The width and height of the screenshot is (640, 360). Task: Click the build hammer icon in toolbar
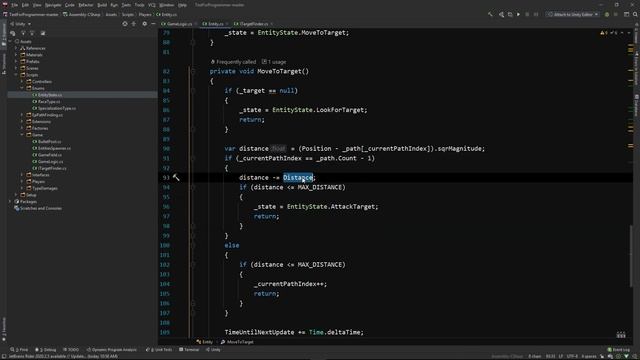490,14
